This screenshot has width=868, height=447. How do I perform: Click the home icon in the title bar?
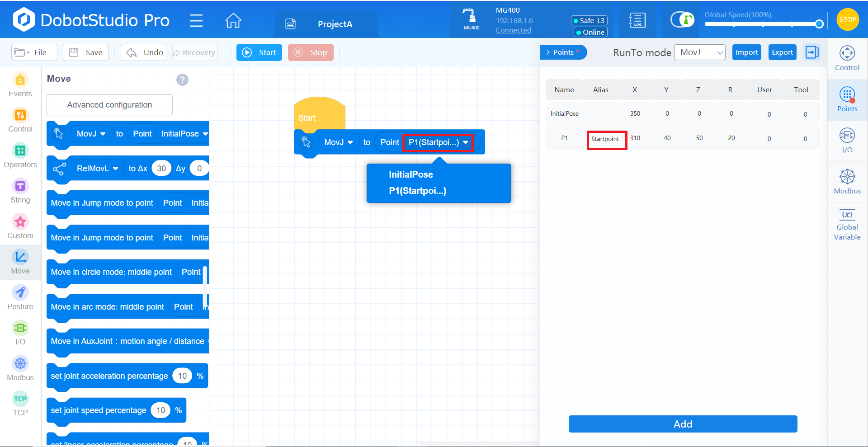point(233,20)
